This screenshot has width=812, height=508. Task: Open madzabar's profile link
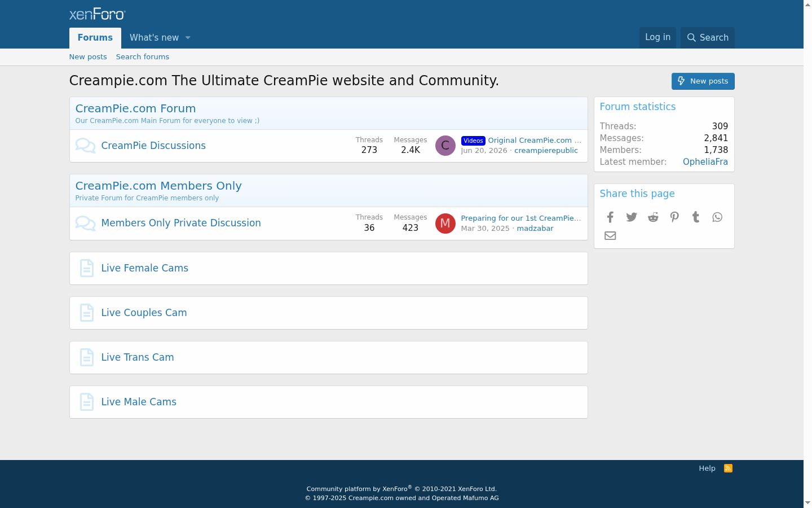tap(535, 229)
